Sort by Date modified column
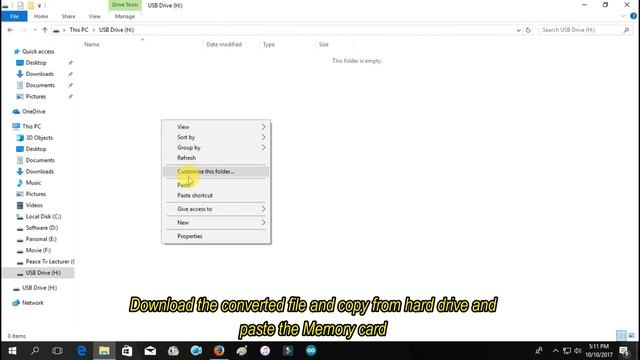Screen dimensions: 640x360 click(x=224, y=44)
